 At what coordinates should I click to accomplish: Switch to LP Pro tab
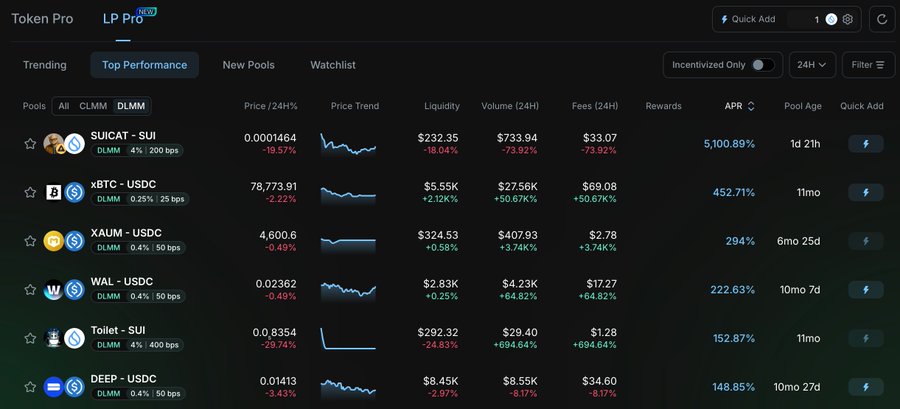point(123,19)
